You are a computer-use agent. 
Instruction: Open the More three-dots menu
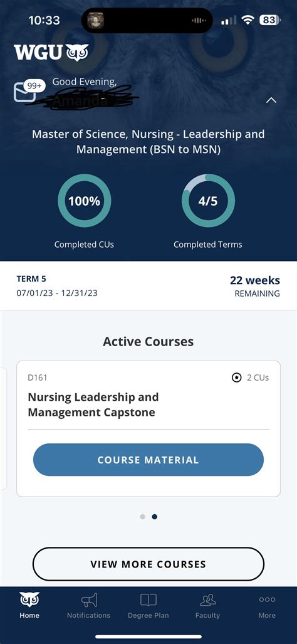click(x=267, y=599)
